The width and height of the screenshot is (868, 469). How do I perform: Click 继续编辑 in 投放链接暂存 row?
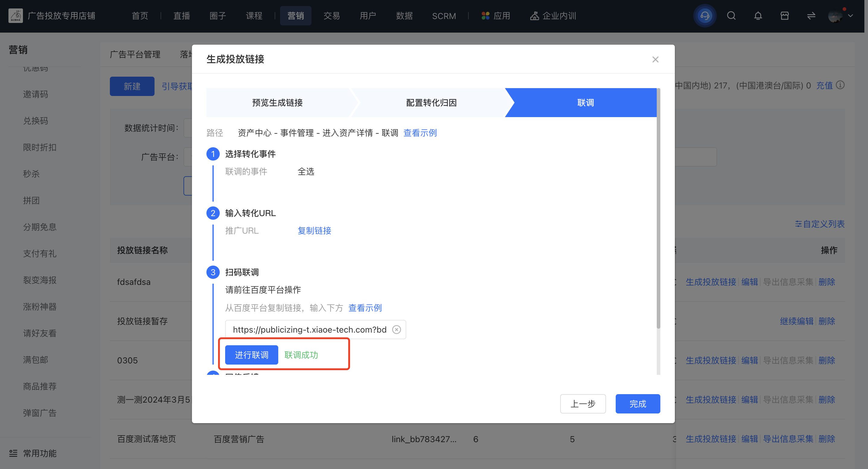(796, 321)
